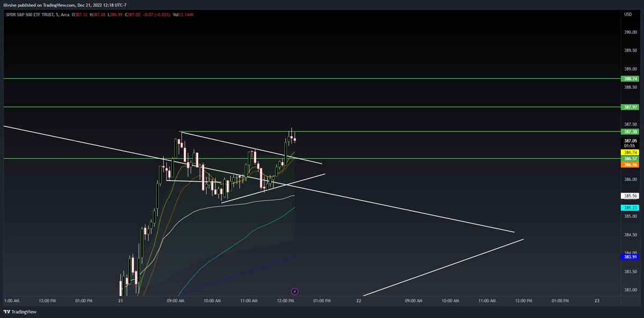Open the USD currency label
The height and width of the screenshot is (318, 644).
point(628,13)
